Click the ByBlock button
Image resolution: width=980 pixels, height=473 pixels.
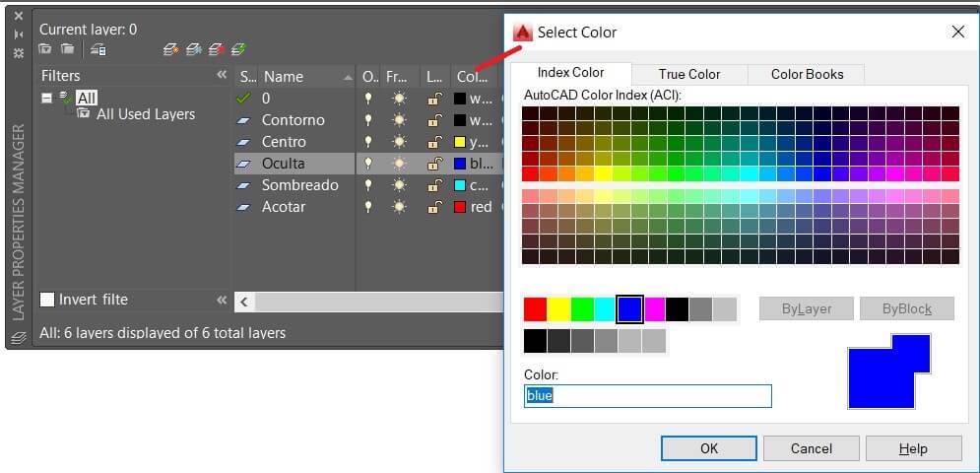(x=907, y=308)
